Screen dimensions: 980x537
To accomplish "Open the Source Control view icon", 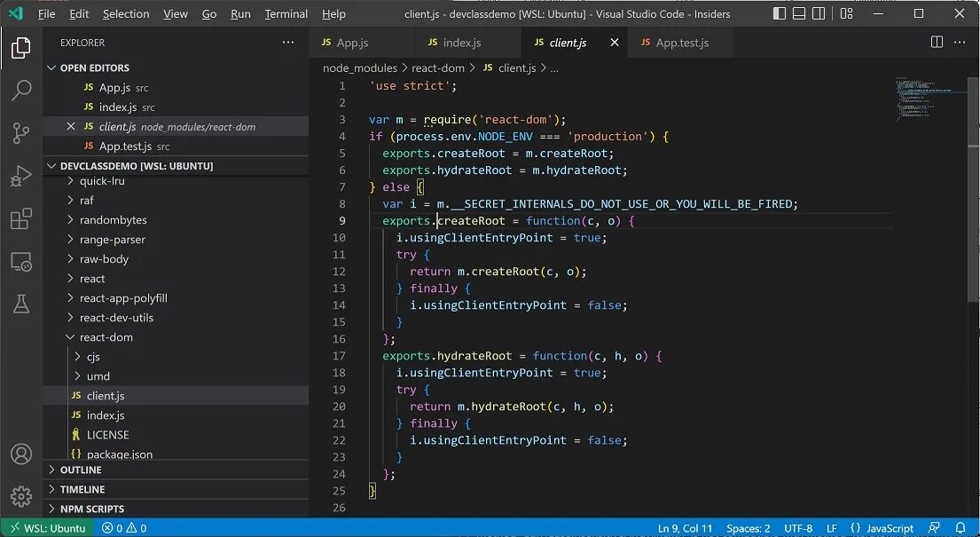I will point(20,132).
